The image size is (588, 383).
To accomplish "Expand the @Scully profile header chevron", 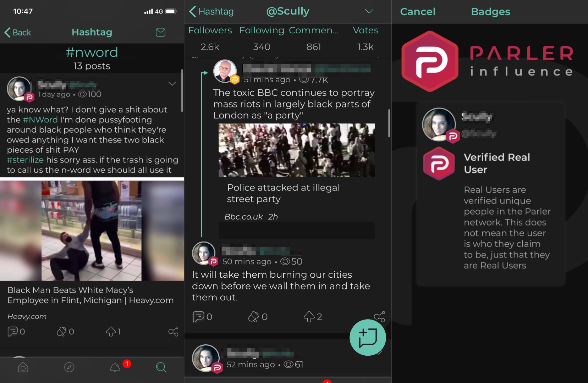I will point(369,11).
